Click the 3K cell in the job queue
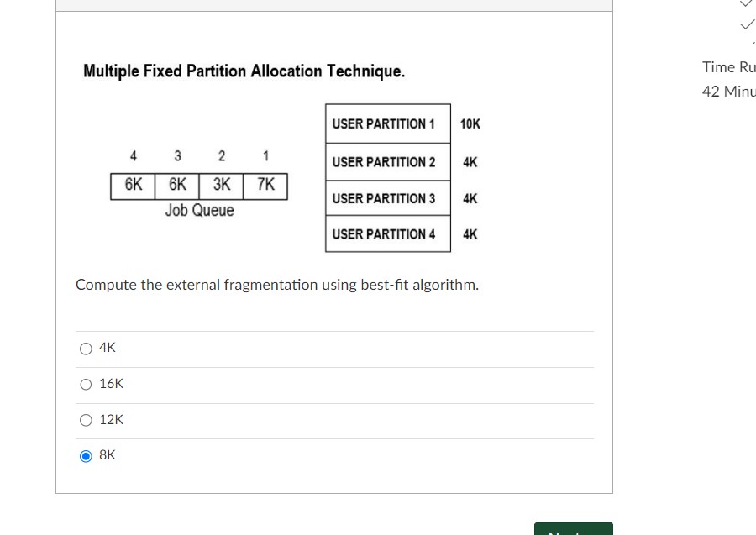 click(221, 186)
